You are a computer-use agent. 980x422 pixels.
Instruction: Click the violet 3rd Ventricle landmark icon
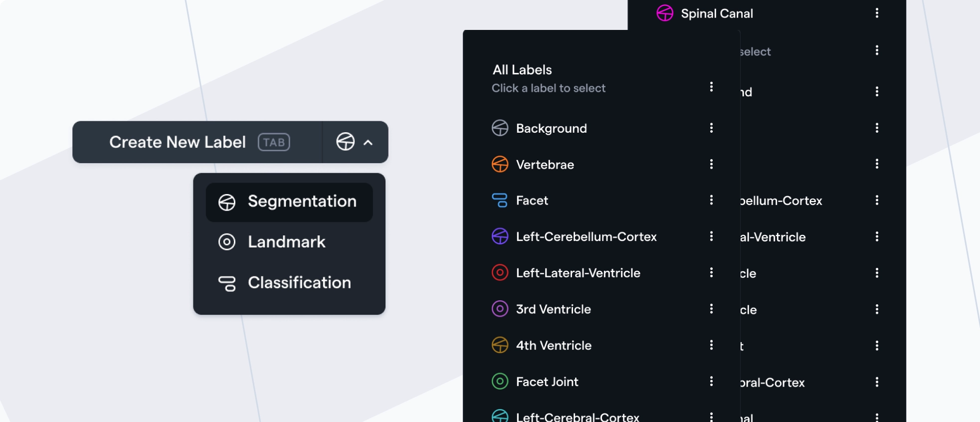(500, 309)
